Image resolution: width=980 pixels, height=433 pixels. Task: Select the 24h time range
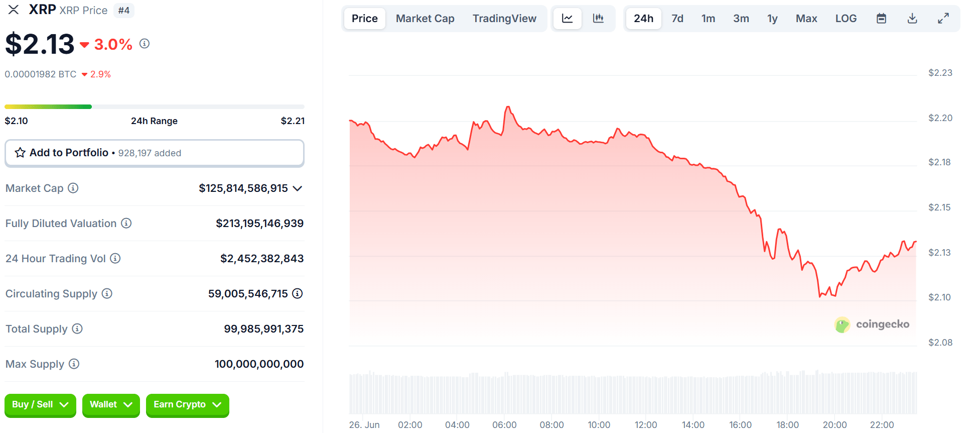point(643,19)
